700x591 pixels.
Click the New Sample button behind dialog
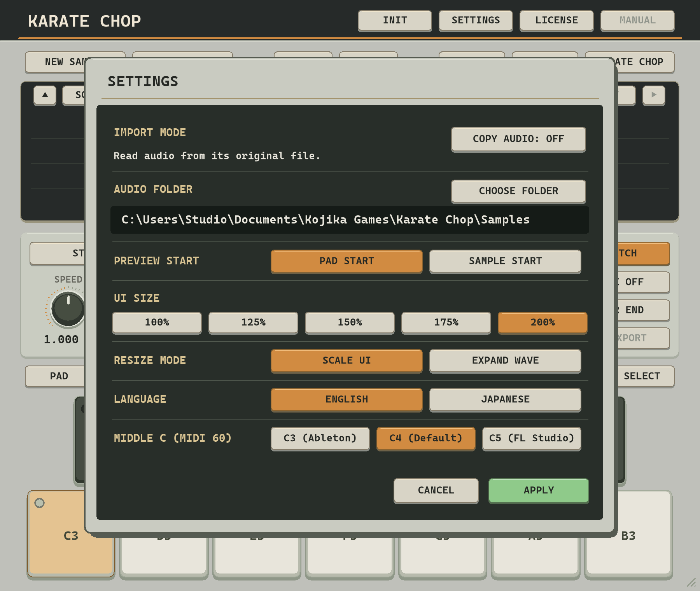[55, 62]
